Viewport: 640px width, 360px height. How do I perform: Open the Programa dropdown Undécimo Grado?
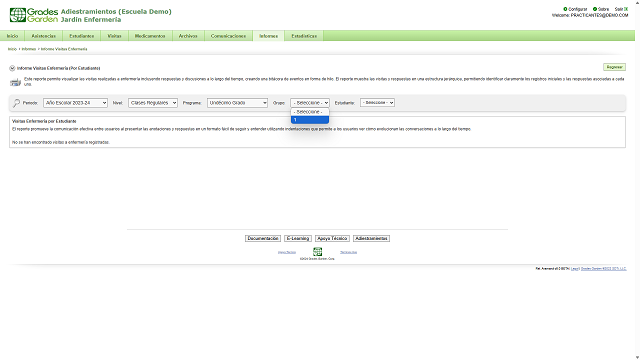point(237,103)
